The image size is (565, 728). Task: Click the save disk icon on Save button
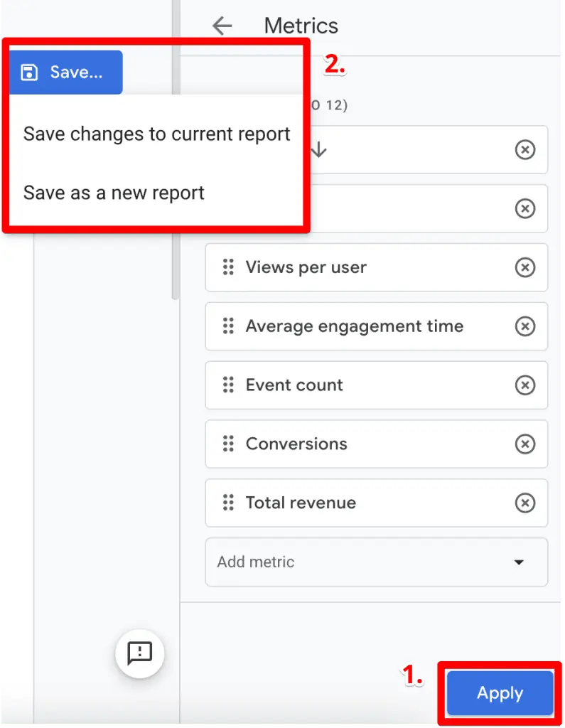point(29,71)
